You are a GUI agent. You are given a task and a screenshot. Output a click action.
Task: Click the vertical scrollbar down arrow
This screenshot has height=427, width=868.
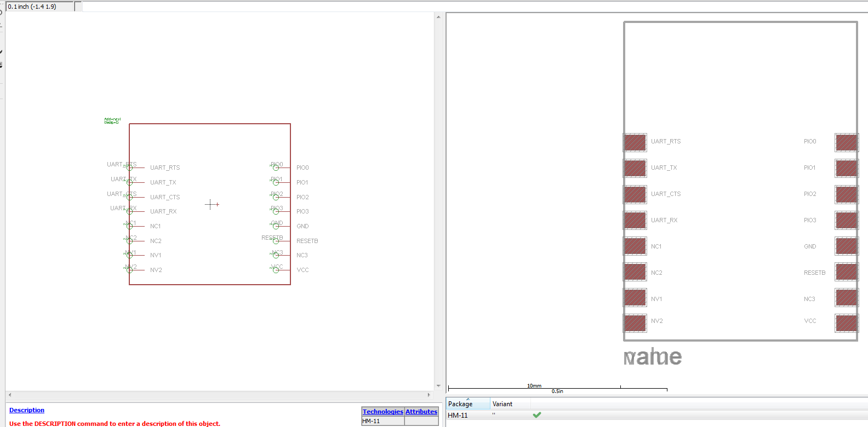(438, 386)
